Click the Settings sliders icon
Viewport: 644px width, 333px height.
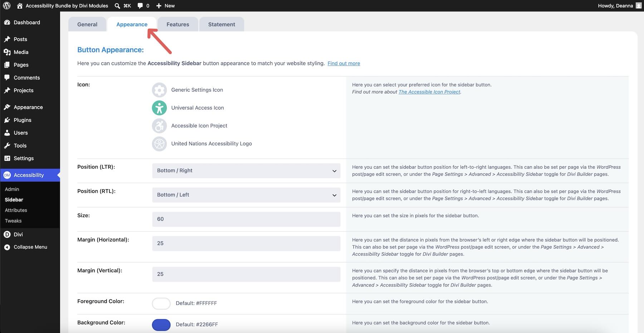point(7,158)
